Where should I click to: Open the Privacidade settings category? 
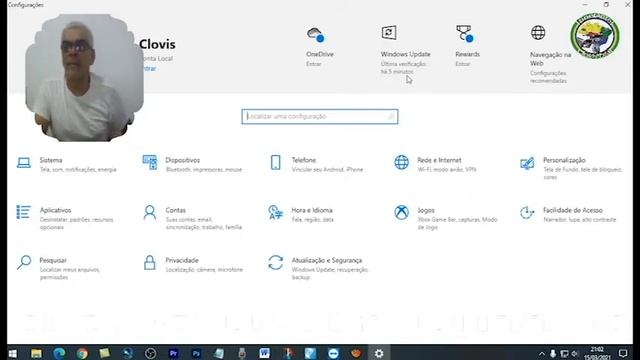coord(193,264)
